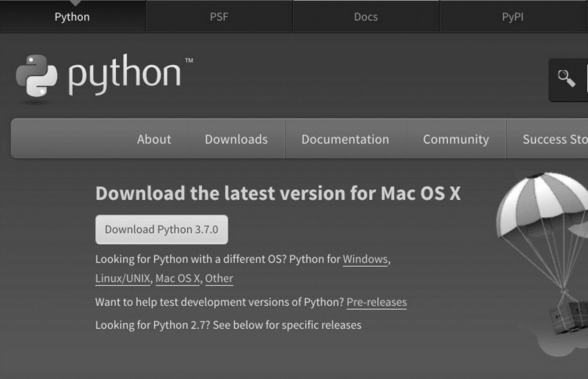
Task: Follow the Windows download link
Action: coord(365,259)
